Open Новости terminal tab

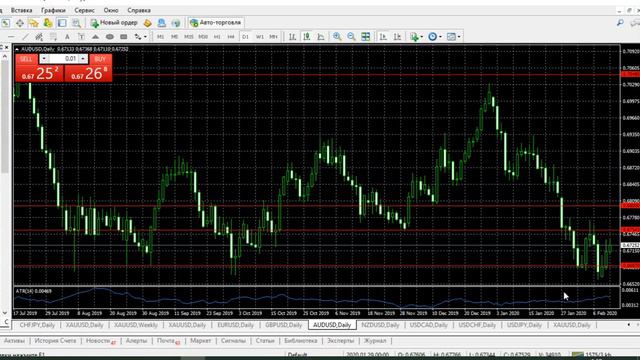click(x=98, y=340)
